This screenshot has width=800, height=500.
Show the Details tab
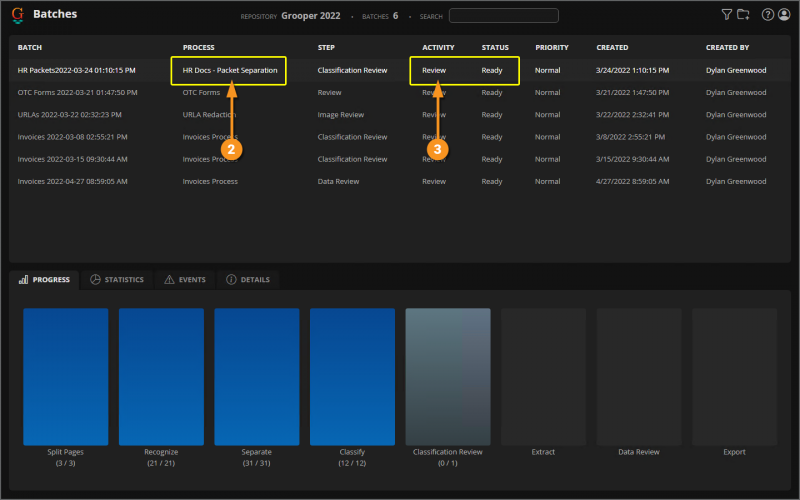tap(247, 280)
